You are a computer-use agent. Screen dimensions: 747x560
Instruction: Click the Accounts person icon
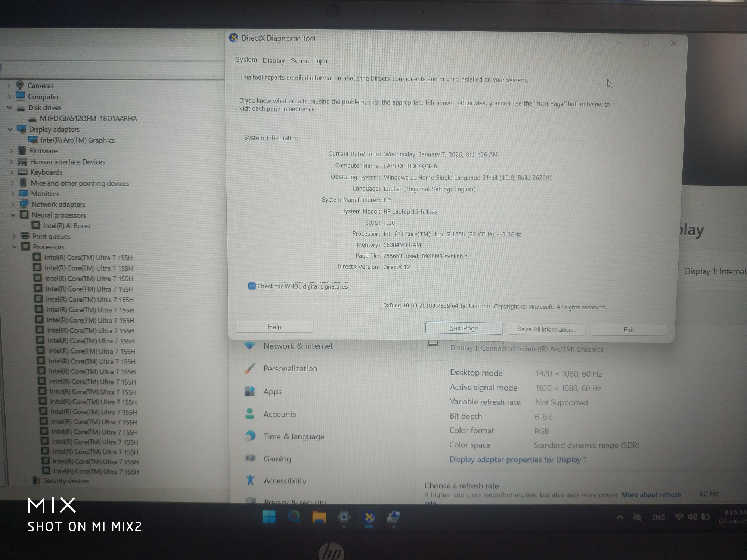pos(249,414)
